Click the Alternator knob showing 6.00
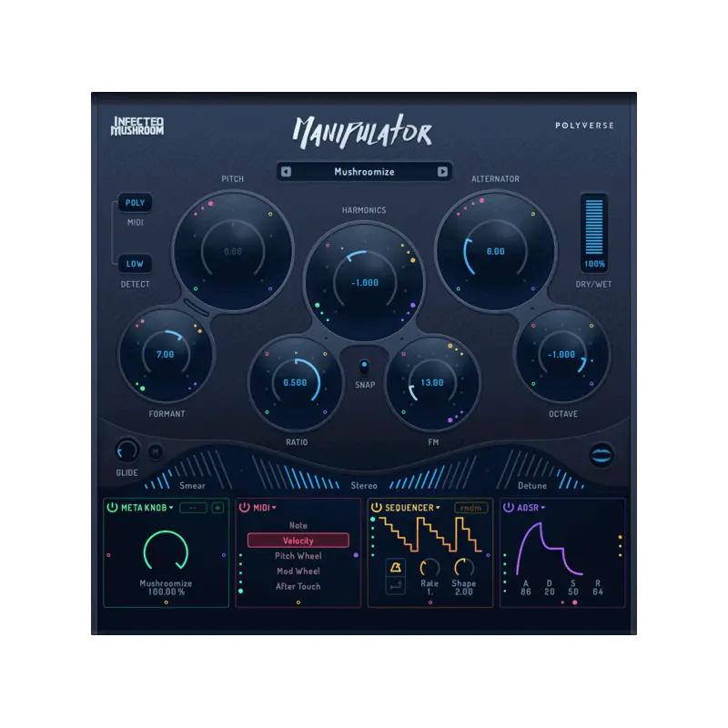 point(496,251)
